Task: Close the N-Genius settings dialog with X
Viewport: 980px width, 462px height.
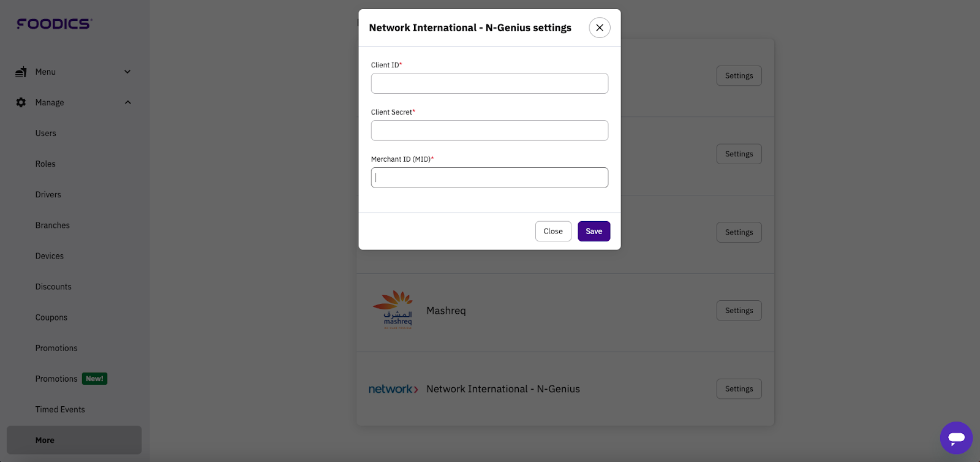Action: 600,28
